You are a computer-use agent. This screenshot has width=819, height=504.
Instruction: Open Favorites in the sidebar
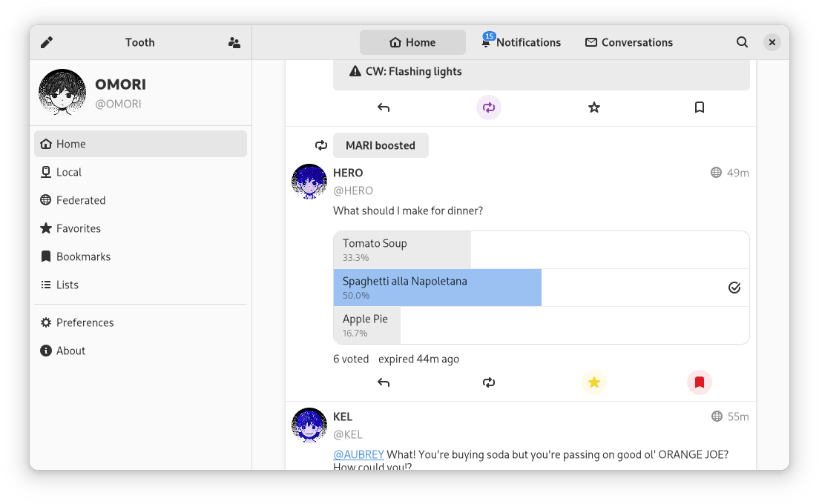pos(140,228)
